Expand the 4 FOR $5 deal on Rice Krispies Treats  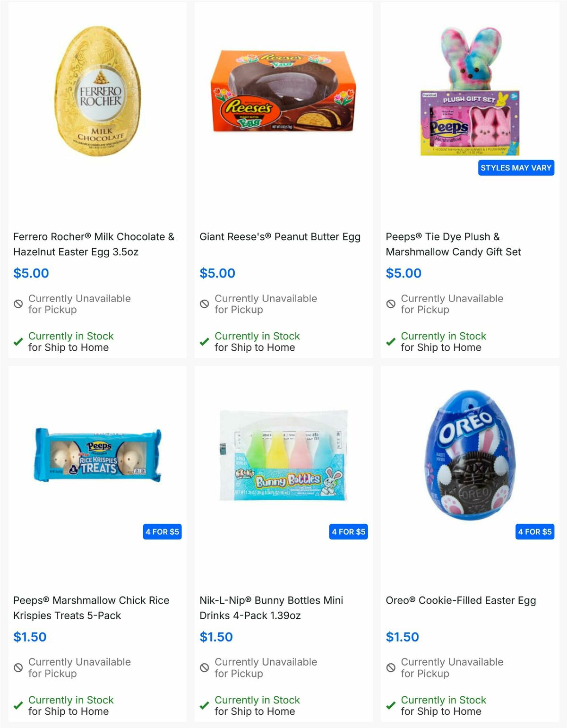(162, 531)
